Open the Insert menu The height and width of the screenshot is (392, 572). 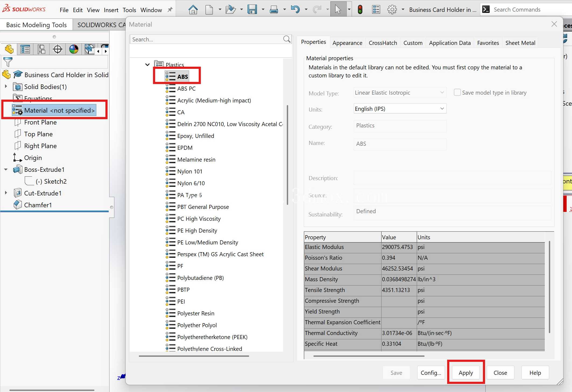point(111,10)
